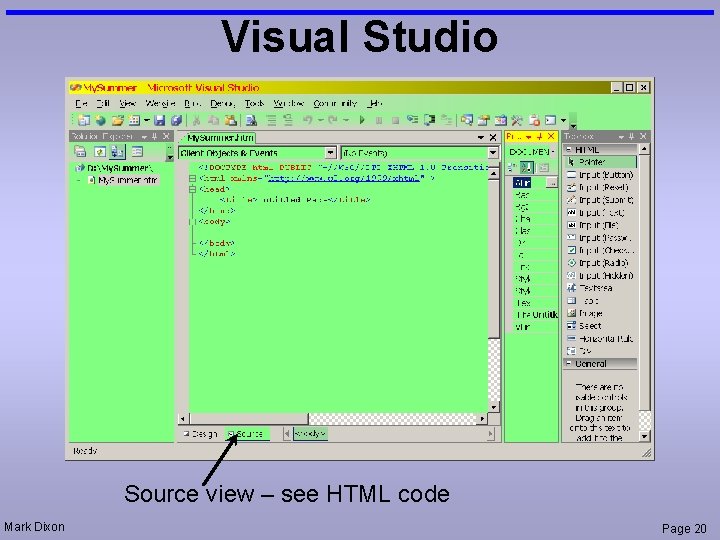Image resolution: width=720 pixels, height=540 pixels.
Task: Click the Copy icon in the toolbar
Action: tap(213, 120)
